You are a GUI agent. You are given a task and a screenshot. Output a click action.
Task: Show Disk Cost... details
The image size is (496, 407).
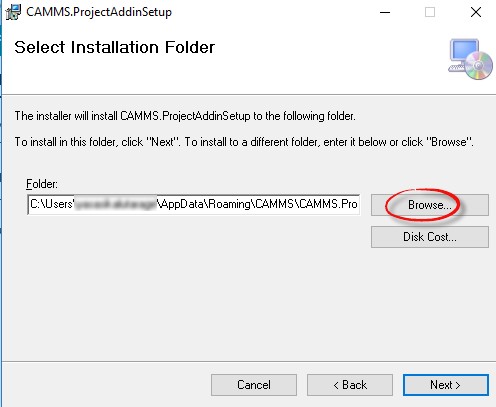tap(430, 237)
